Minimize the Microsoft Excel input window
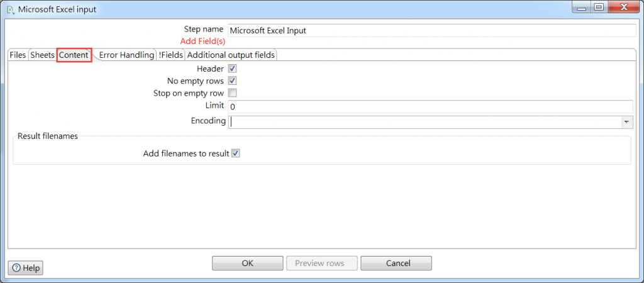Screen dimensions: 644x283 [583, 7]
